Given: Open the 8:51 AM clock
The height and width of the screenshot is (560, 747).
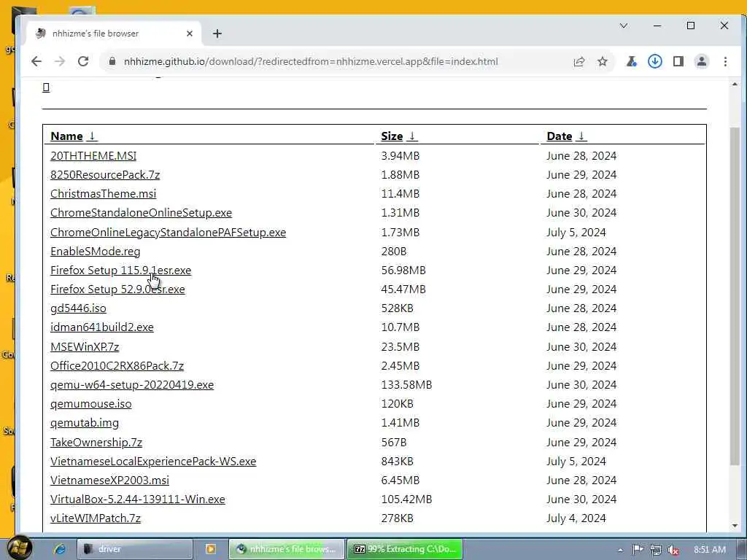Looking at the screenshot, I should tap(709, 550).
